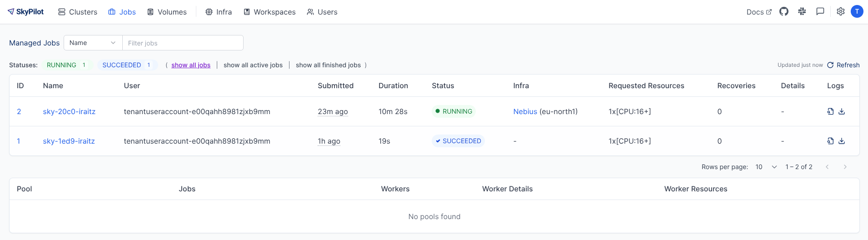Focus the Filter jobs input field
868x240 pixels.
[183, 43]
